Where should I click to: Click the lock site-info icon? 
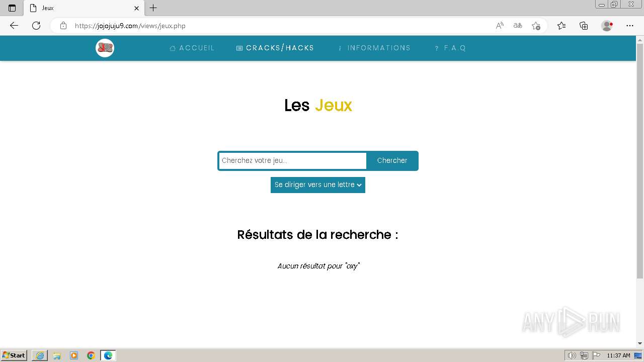click(63, 26)
